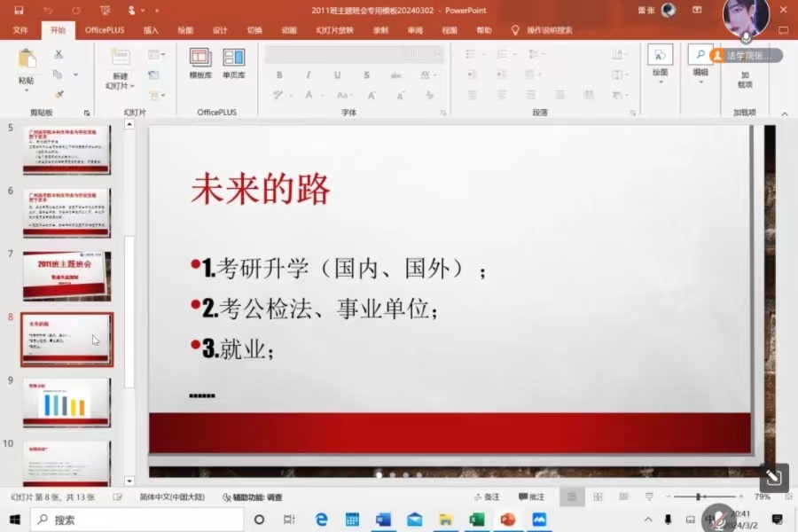The height and width of the screenshot is (532, 798).
Task: Click the 操作说明搜索 search box
Action: coord(549,30)
